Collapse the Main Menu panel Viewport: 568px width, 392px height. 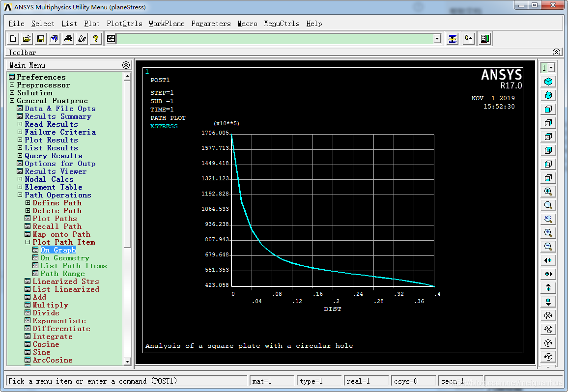[126, 65]
